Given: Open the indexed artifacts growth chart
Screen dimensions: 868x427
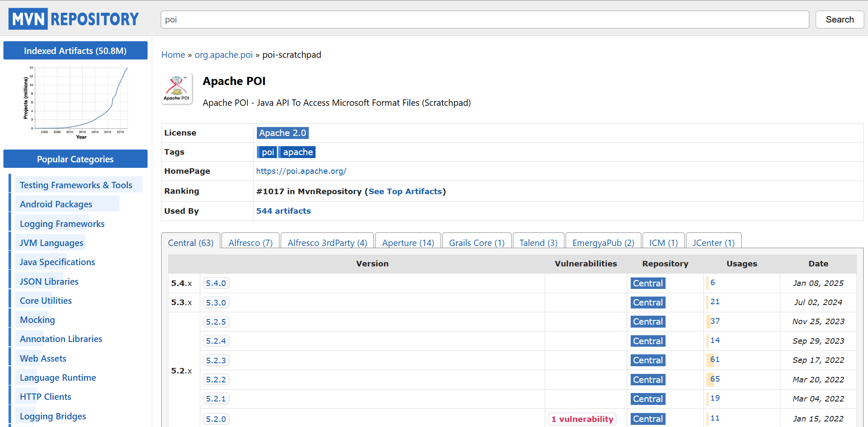Looking at the screenshot, I should [75, 103].
